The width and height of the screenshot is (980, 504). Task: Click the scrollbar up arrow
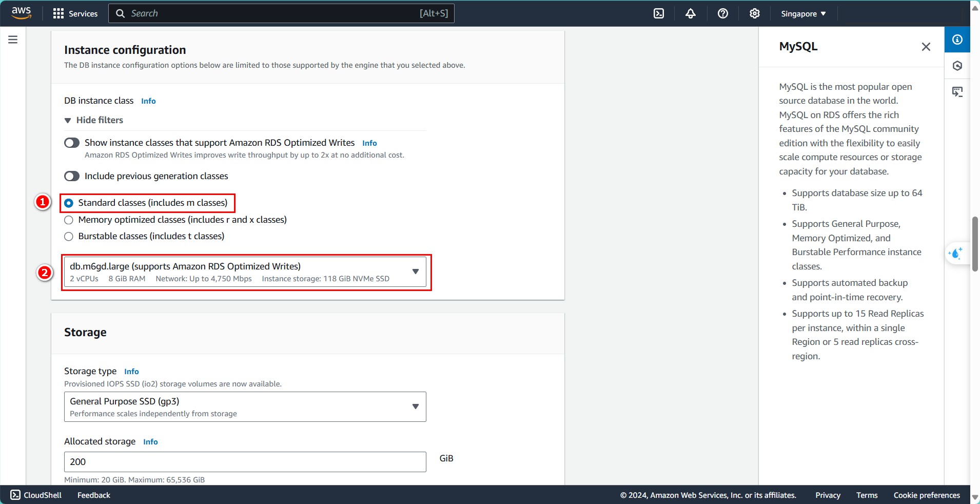(975, 7)
